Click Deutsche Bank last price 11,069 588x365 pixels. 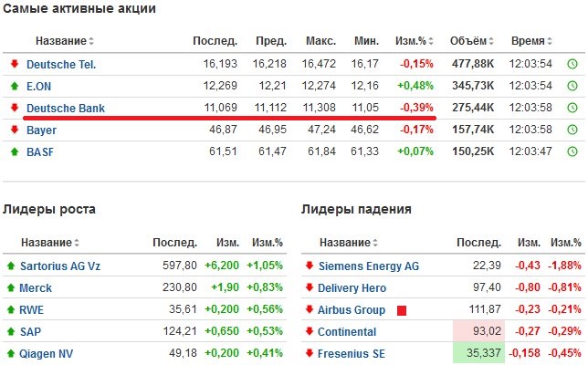pyautogui.click(x=221, y=108)
